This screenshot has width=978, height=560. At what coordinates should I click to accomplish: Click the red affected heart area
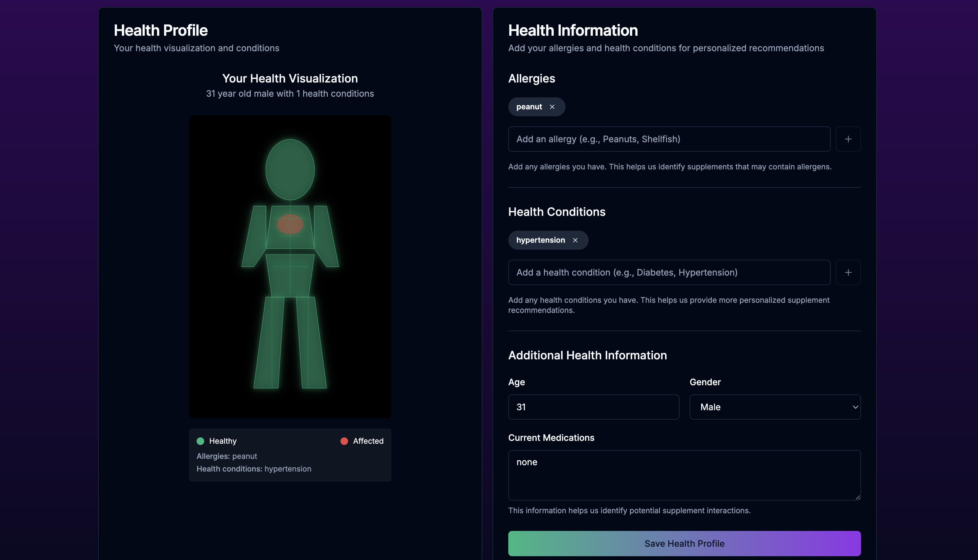coord(290,224)
